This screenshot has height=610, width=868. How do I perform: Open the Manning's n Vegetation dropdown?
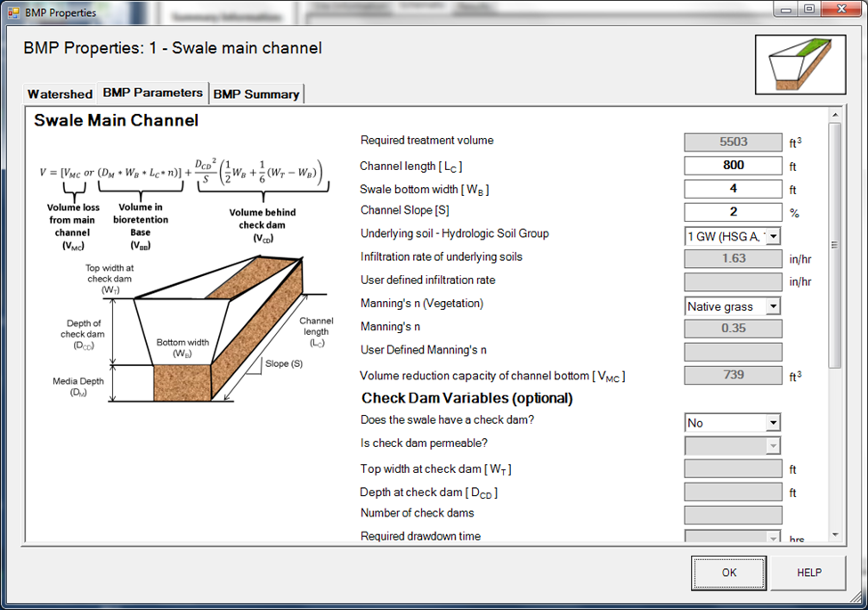(x=773, y=306)
